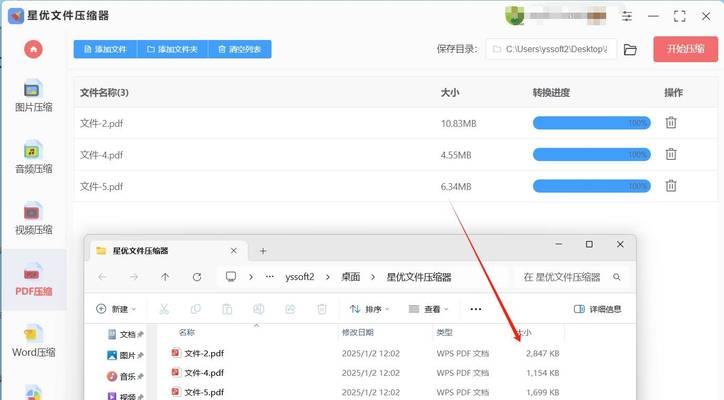Screen dimensions: 724x400
Task: Go to the home icon in sidebar
Action: pyautogui.click(x=33, y=49)
